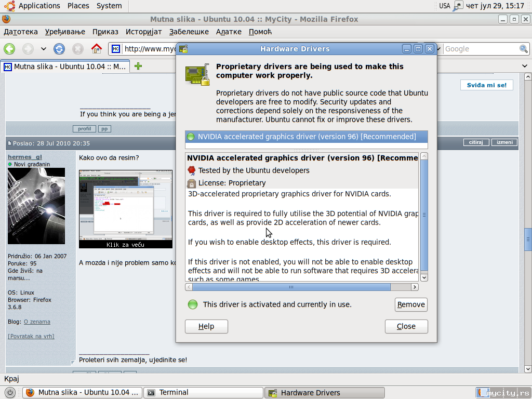
Task: Click izmeni button on post
Action: 504,142
